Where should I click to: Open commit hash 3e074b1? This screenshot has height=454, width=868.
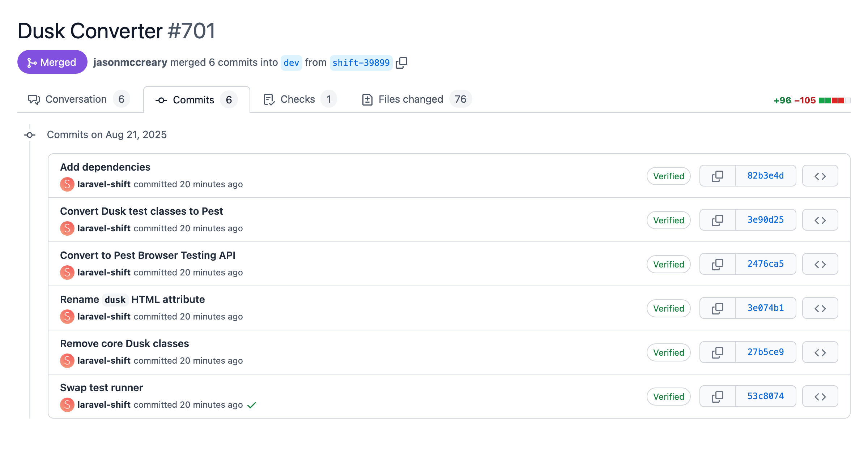coord(766,308)
